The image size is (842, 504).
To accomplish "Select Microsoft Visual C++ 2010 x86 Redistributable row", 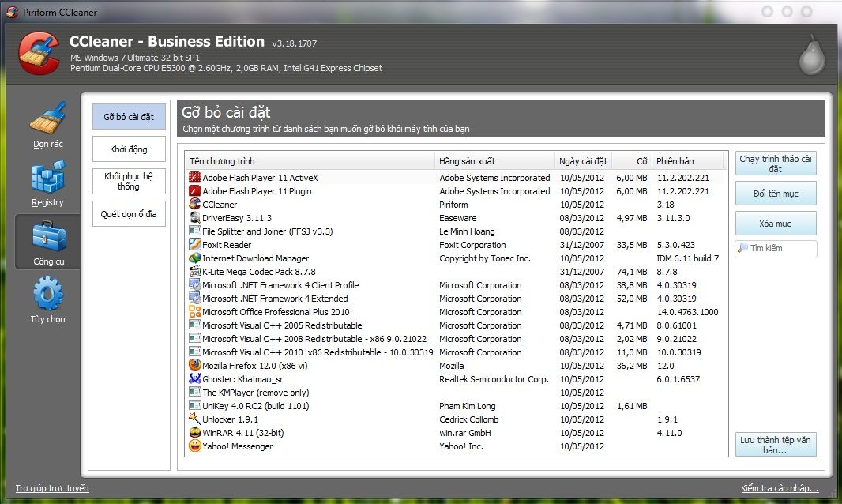I will point(457,352).
